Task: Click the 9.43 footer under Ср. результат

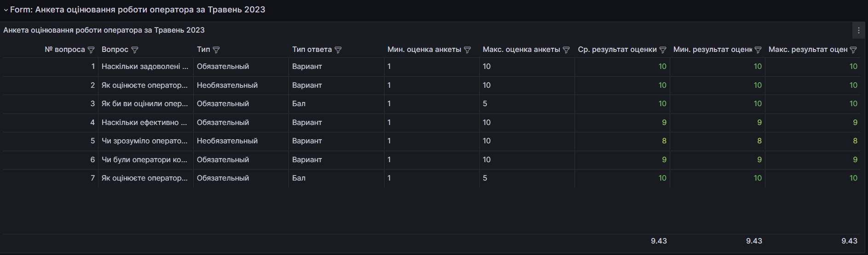Action: pos(659,241)
